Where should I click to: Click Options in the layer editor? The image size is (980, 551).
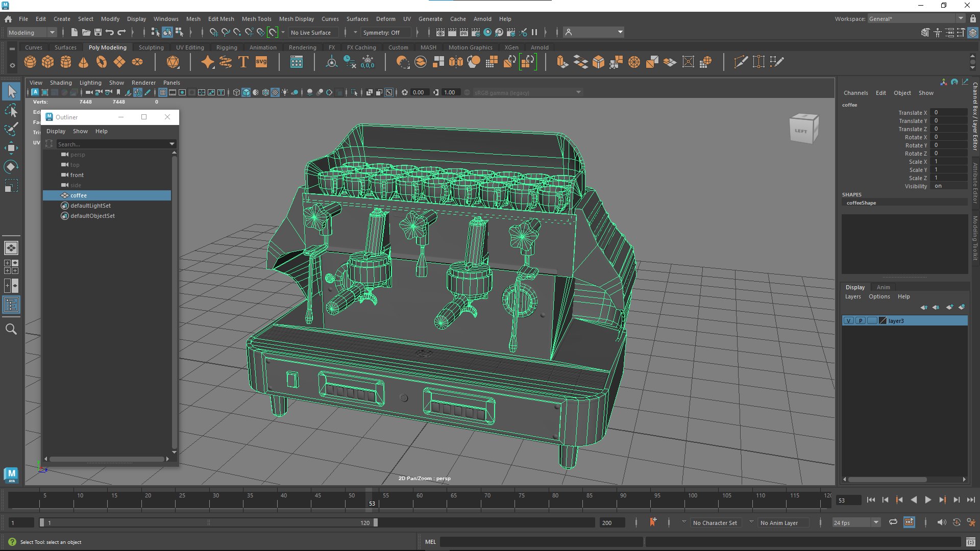tap(879, 296)
